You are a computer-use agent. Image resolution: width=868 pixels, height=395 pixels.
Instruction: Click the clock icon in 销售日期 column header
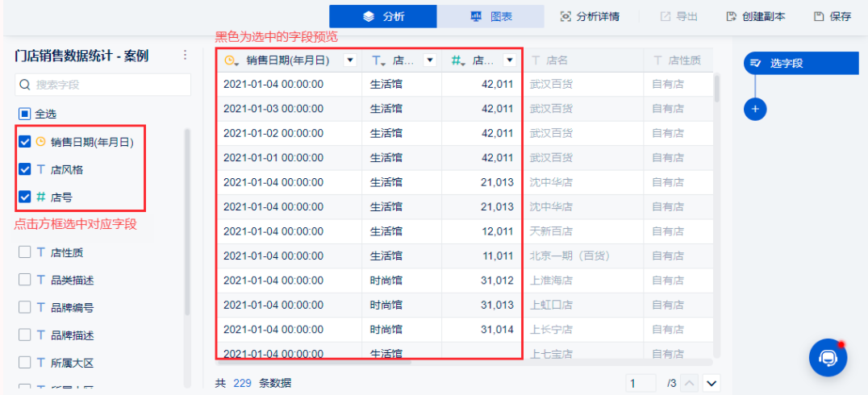[x=230, y=60]
